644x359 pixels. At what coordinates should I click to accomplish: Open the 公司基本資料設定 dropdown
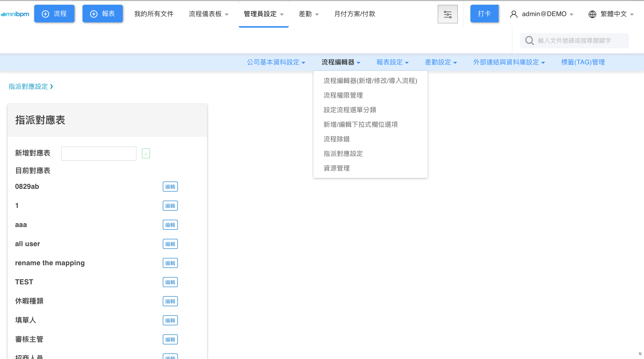click(276, 62)
